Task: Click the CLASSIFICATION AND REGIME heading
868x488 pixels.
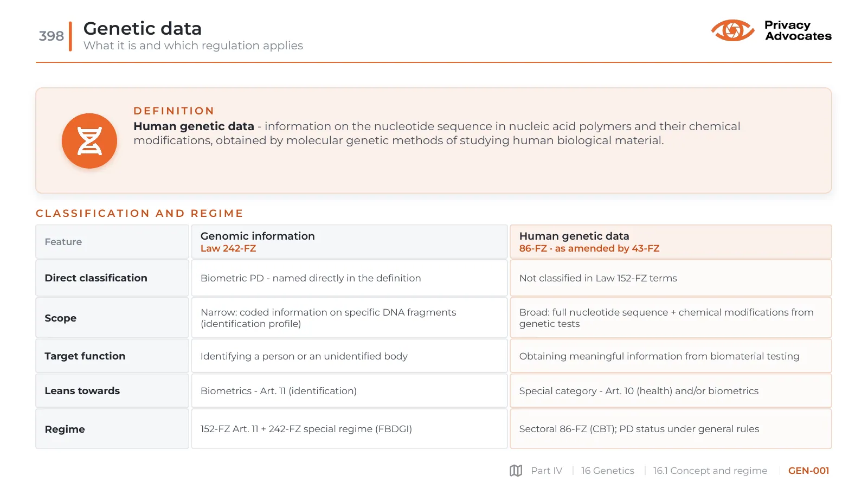Action: click(139, 213)
